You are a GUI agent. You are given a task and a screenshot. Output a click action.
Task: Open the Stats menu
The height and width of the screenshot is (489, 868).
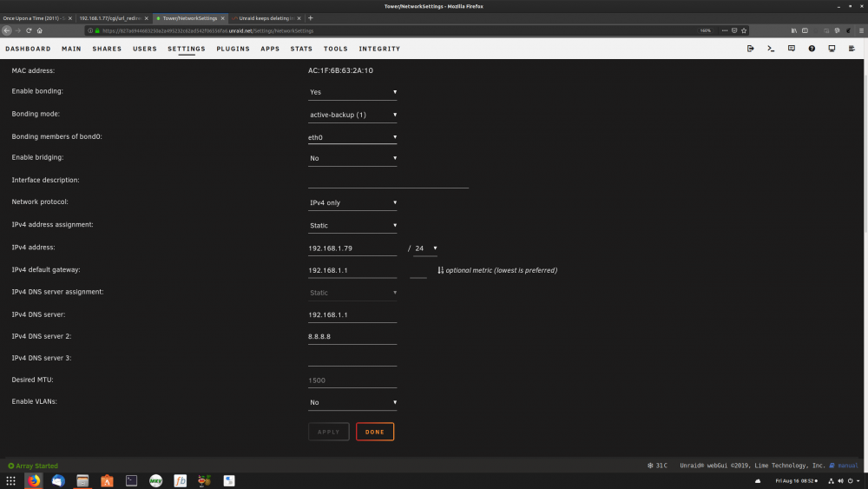[301, 49]
